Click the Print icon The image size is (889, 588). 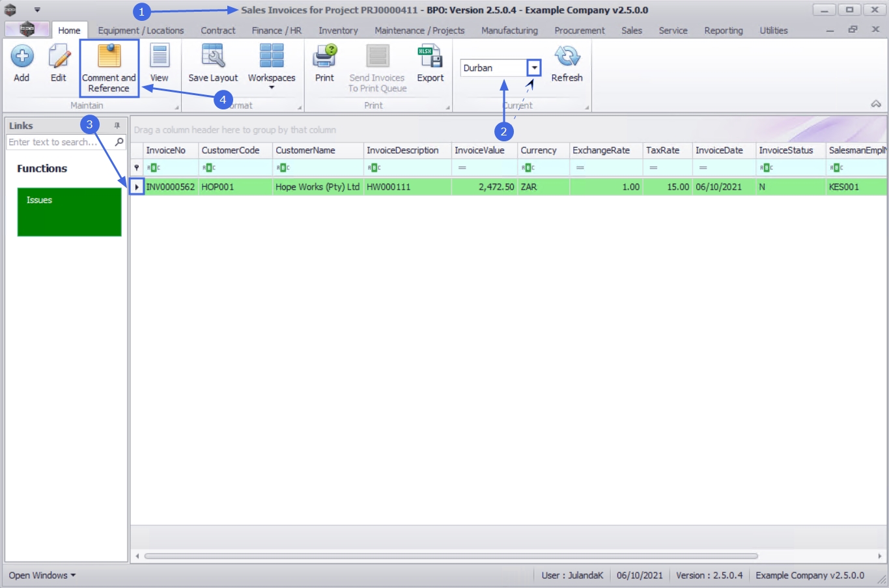pyautogui.click(x=324, y=56)
